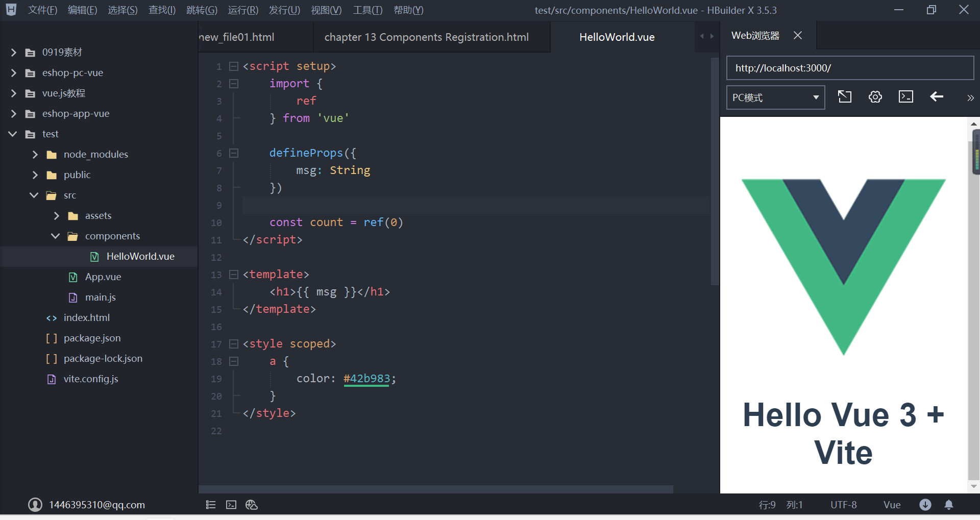
Task: Fold the template block at line 13
Action: (234, 275)
